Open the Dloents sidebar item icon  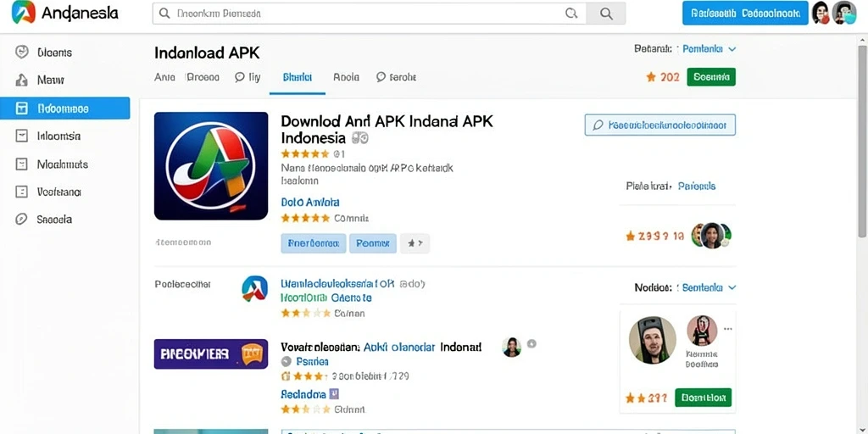coord(21,52)
